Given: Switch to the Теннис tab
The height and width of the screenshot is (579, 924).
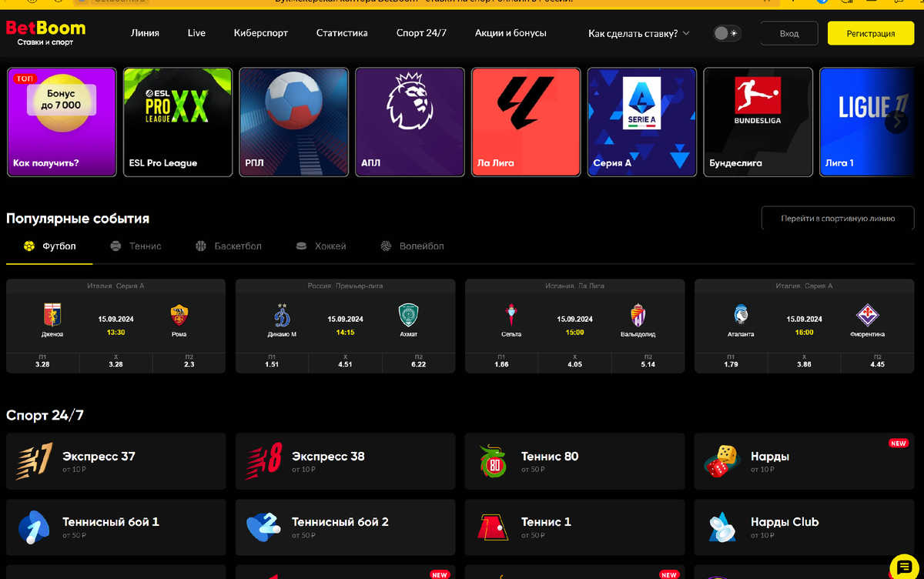Looking at the screenshot, I should [x=136, y=246].
